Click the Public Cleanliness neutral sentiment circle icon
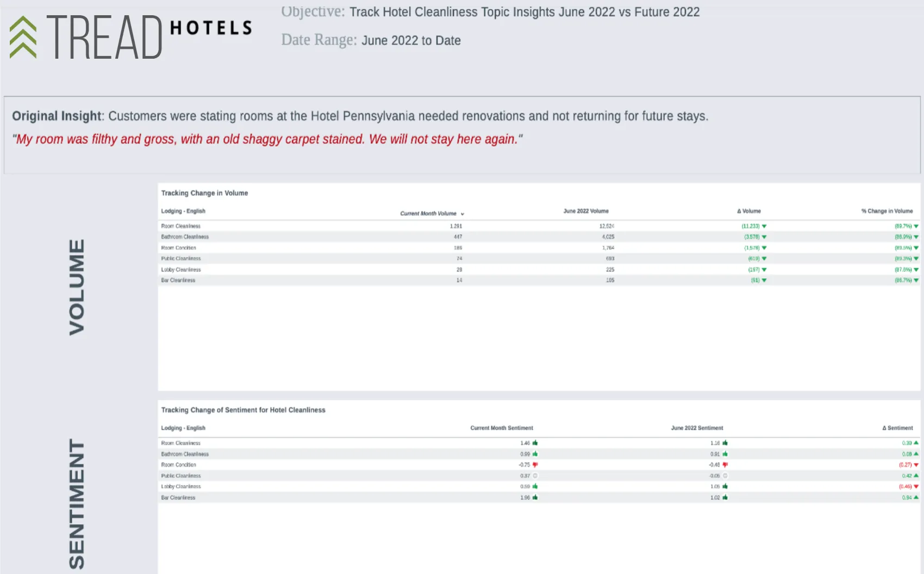Image resolution: width=924 pixels, height=574 pixels. [x=535, y=476]
